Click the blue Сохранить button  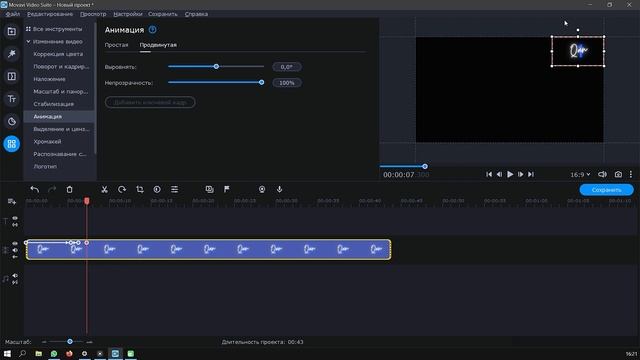607,190
